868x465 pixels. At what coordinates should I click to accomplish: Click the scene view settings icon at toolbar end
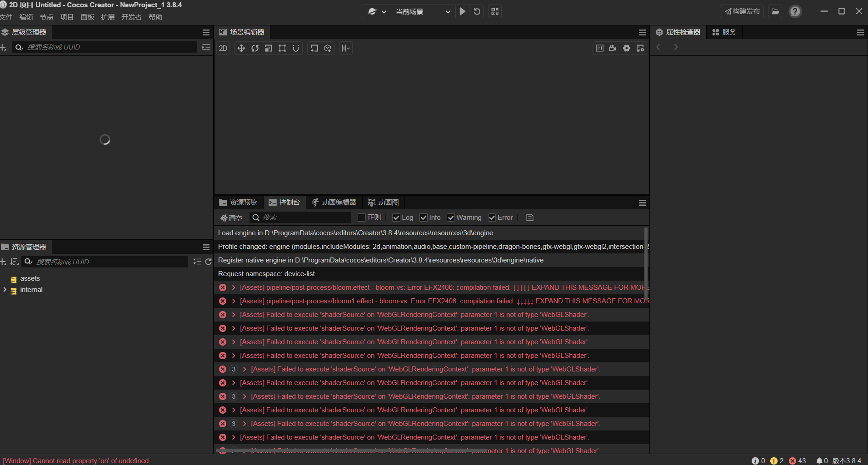click(x=640, y=48)
